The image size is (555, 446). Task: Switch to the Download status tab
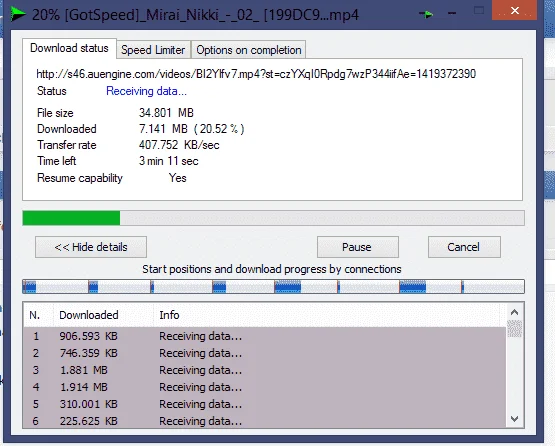(69, 48)
